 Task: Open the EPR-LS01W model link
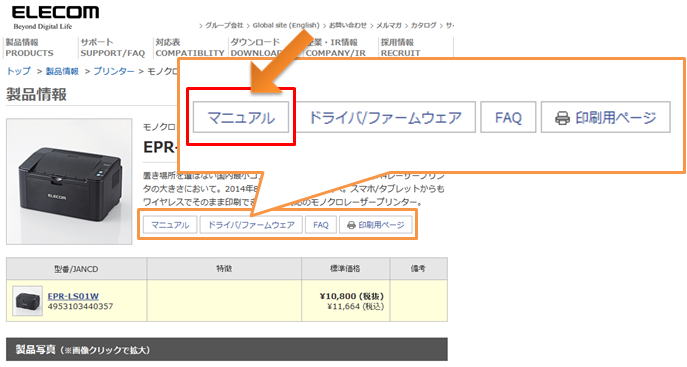[73, 296]
